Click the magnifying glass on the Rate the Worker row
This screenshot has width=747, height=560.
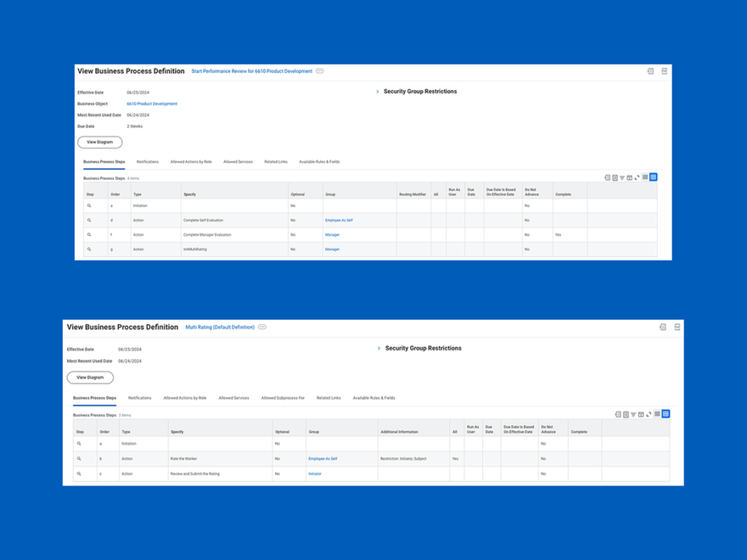[79, 458]
